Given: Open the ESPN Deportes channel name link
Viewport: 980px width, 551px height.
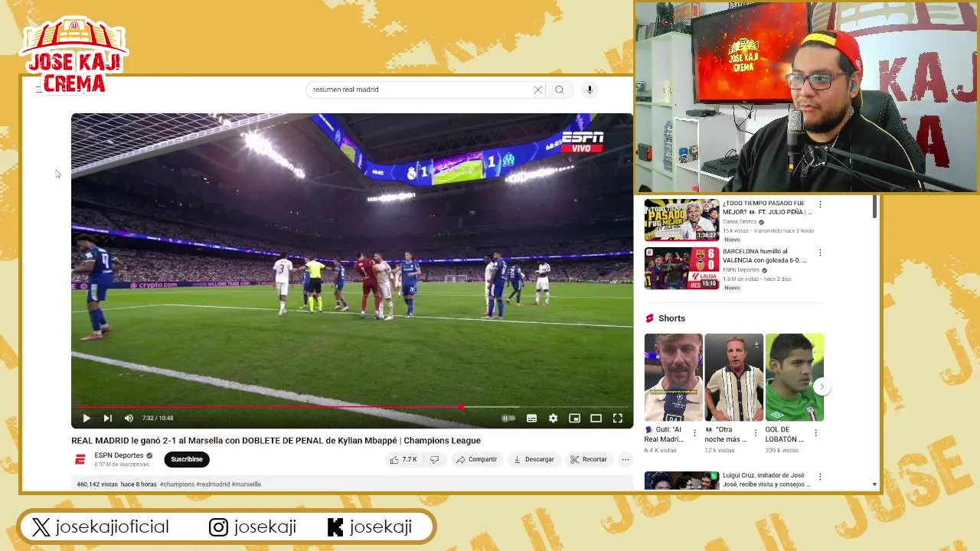Looking at the screenshot, I should 119,455.
